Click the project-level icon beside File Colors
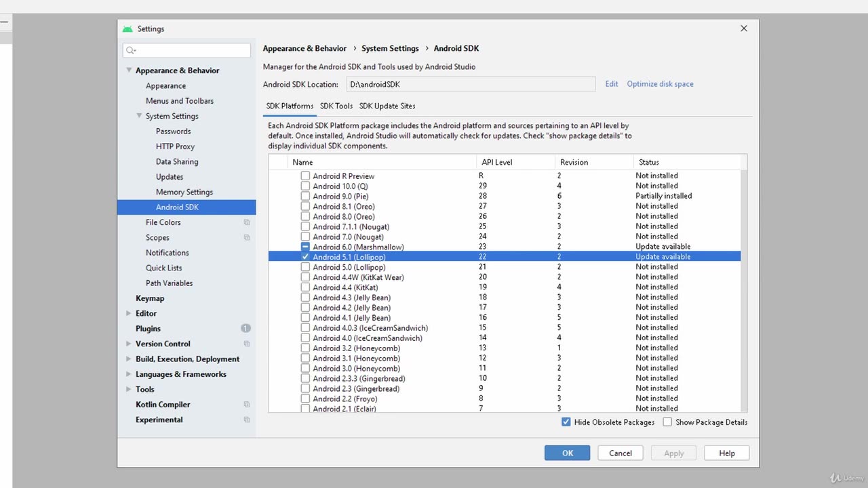The image size is (868, 488). click(247, 222)
